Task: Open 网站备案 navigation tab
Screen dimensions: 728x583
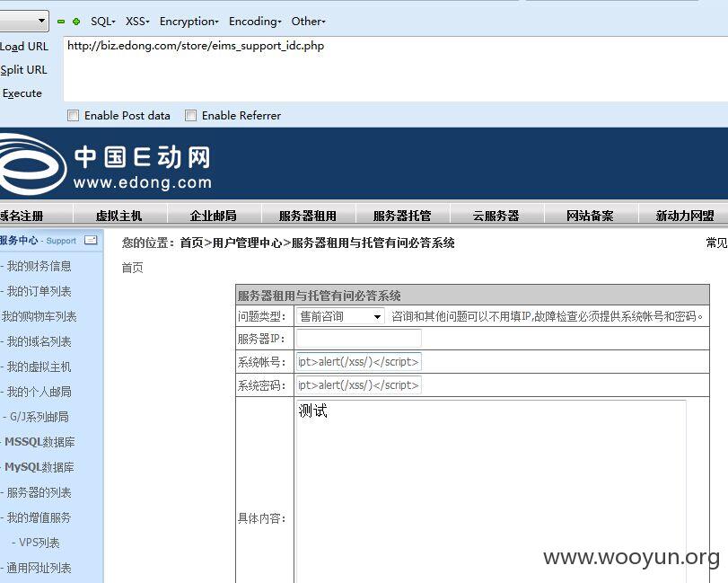Action: pos(590,216)
